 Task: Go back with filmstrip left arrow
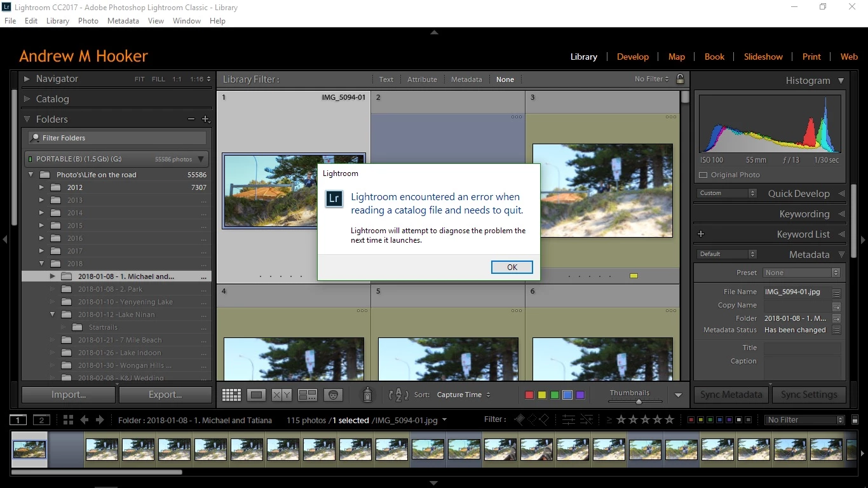85,420
